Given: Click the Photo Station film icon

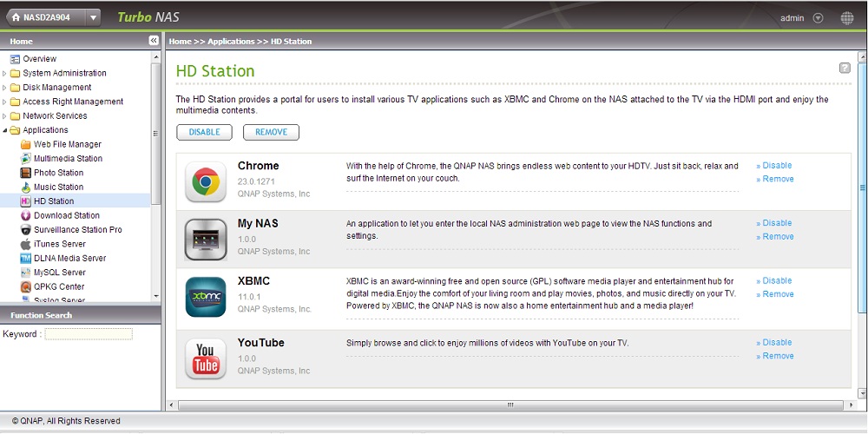Looking at the screenshot, I should 25,173.
